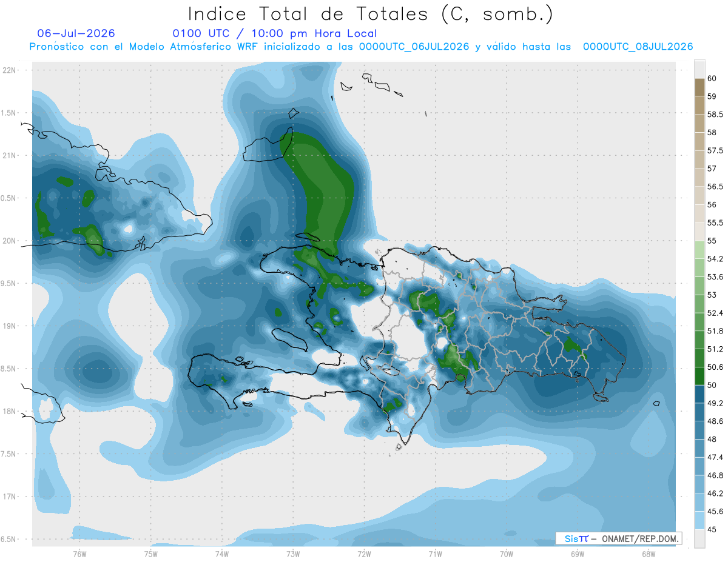Click the 6.5N latitude axis label
728x562 pixels.
(9, 540)
